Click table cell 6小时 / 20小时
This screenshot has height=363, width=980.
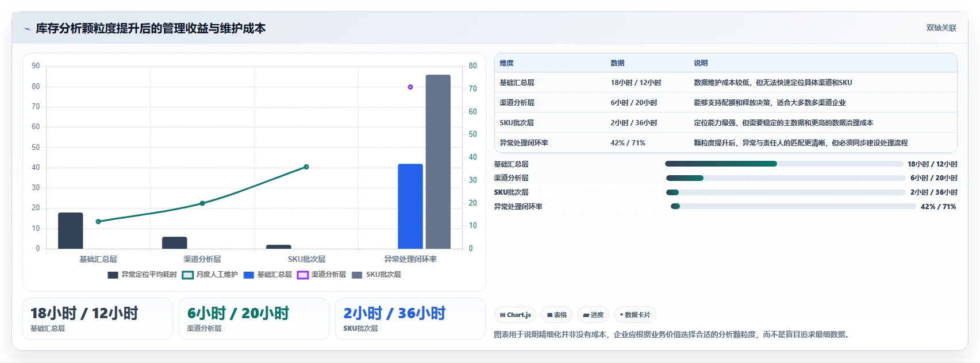click(634, 103)
